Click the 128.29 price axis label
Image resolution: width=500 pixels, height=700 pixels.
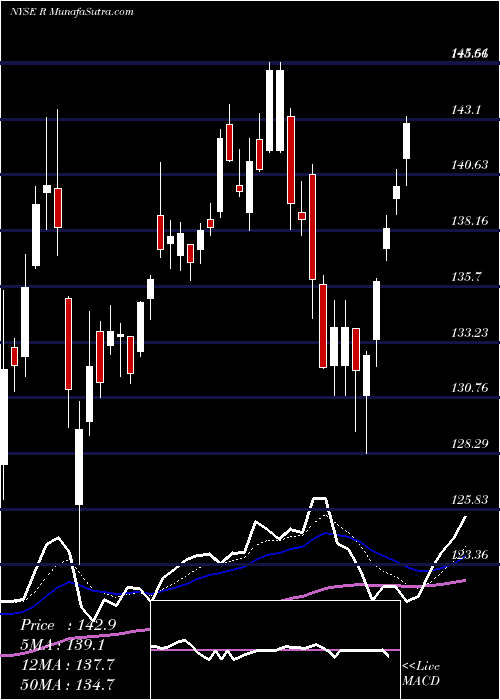tap(469, 444)
